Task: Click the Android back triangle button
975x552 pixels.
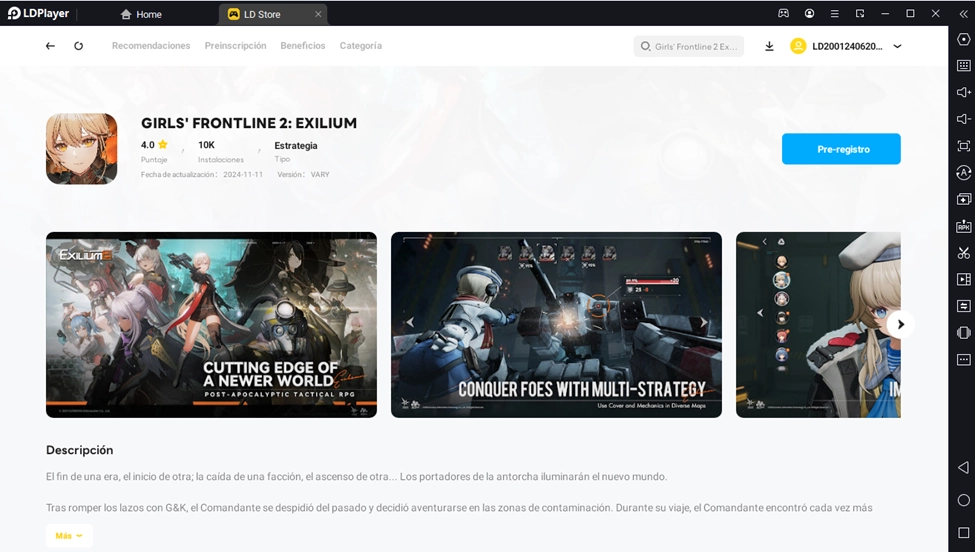Action: pyautogui.click(x=964, y=467)
